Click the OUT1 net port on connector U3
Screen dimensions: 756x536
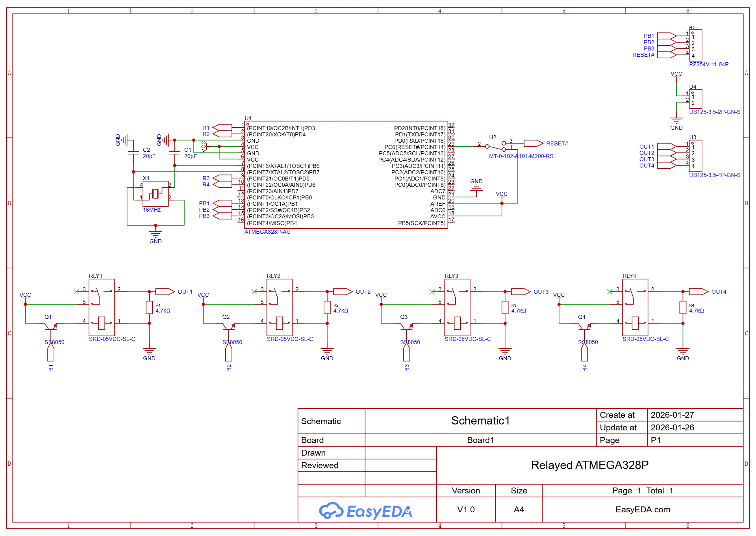tap(667, 147)
